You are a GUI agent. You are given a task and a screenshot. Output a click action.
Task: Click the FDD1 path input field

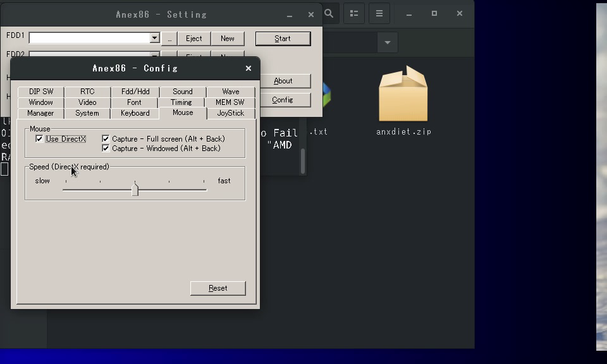pos(89,38)
